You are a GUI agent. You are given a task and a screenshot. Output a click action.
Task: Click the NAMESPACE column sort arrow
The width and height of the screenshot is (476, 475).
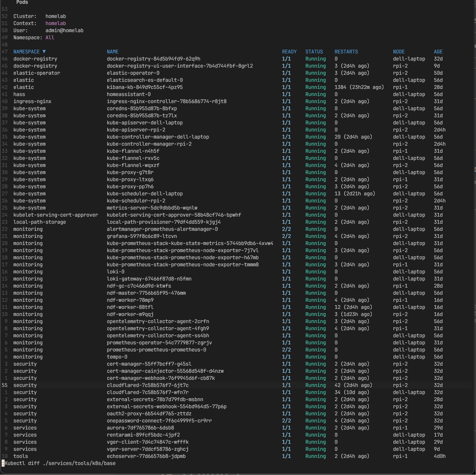point(44,52)
